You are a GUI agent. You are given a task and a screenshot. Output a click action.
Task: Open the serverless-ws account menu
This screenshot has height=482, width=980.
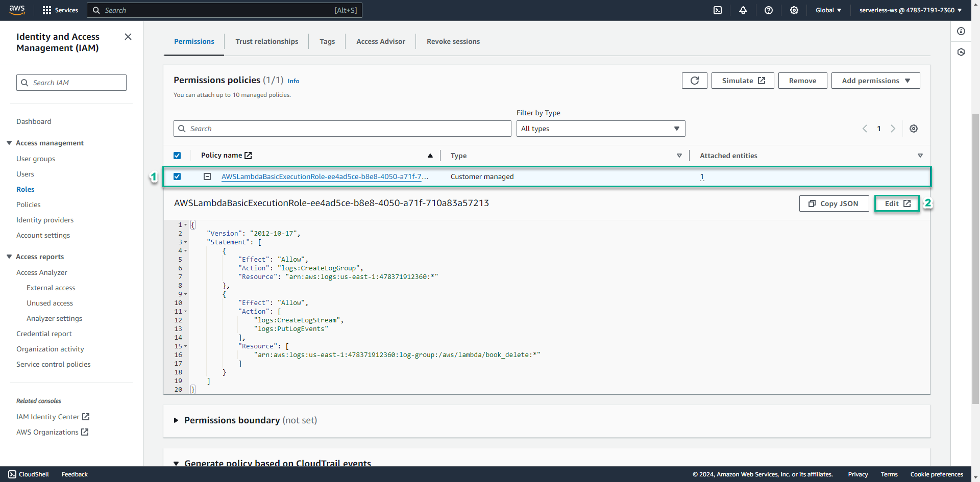point(911,10)
